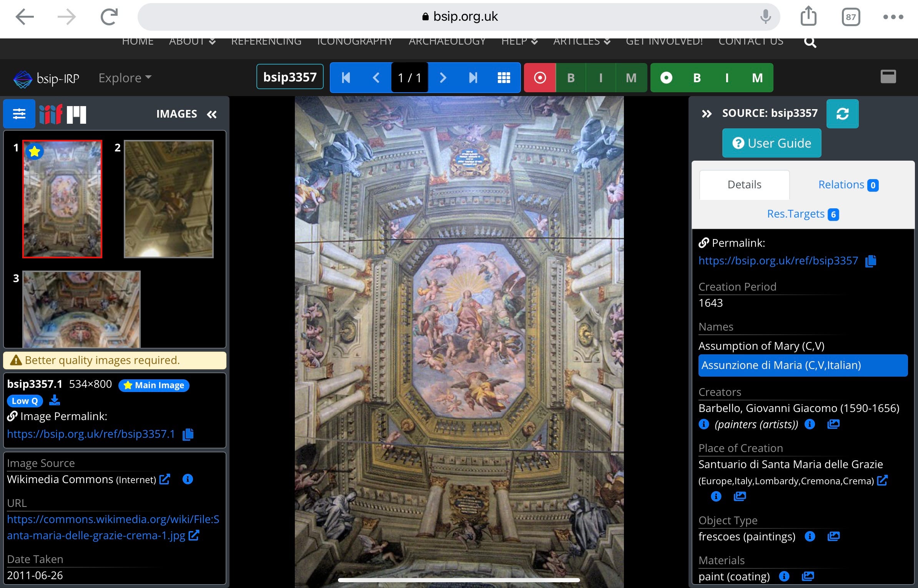Screen dimensions: 918x588
Task: Toggle the dark green M button
Action: (x=631, y=78)
